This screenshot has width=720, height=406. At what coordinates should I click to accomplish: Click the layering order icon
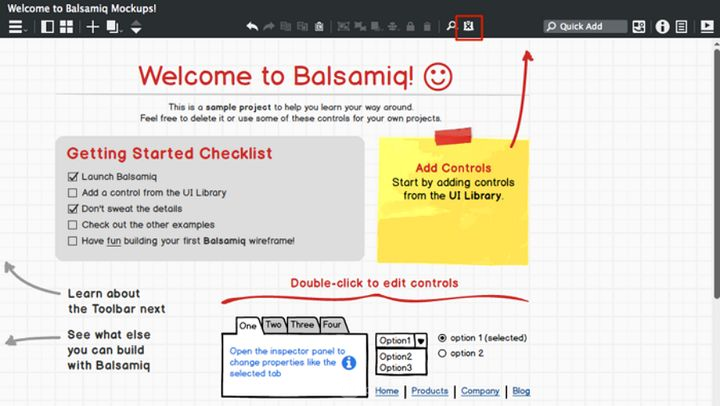(x=377, y=26)
